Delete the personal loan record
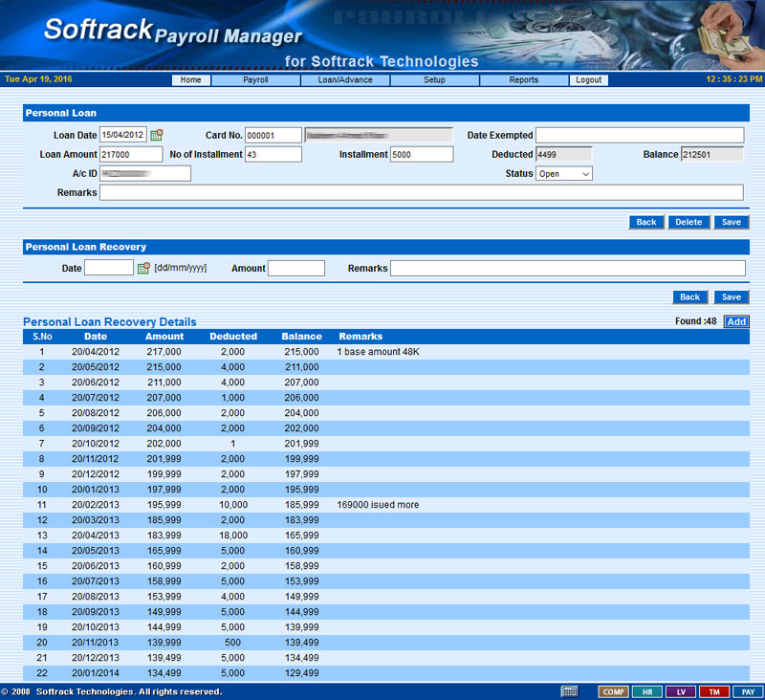 [688, 222]
